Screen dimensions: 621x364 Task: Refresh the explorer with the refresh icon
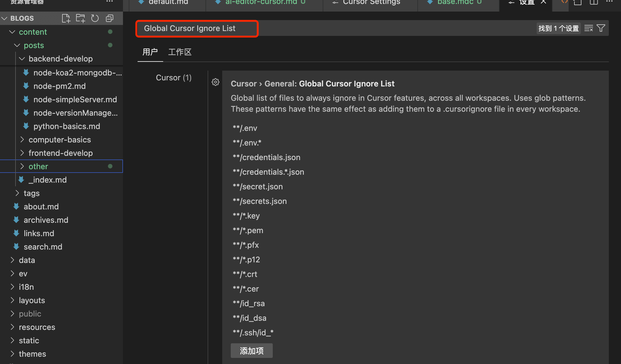(x=95, y=18)
